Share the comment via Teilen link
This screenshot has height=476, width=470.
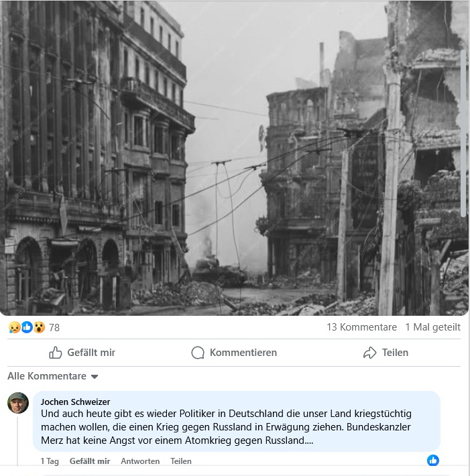[x=181, y=461]
